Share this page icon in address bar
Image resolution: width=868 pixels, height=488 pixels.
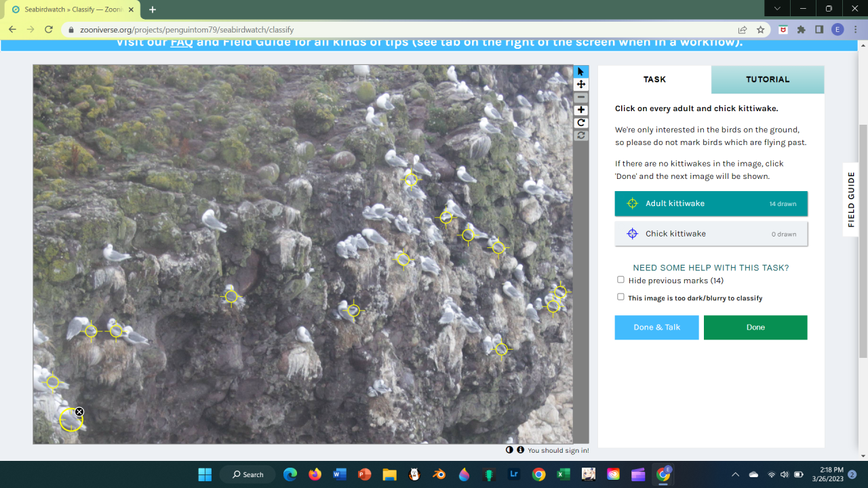tap(743, 30)
